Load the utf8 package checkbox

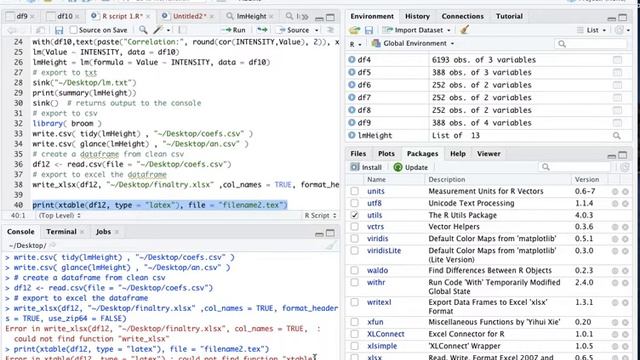click(354, 203)
